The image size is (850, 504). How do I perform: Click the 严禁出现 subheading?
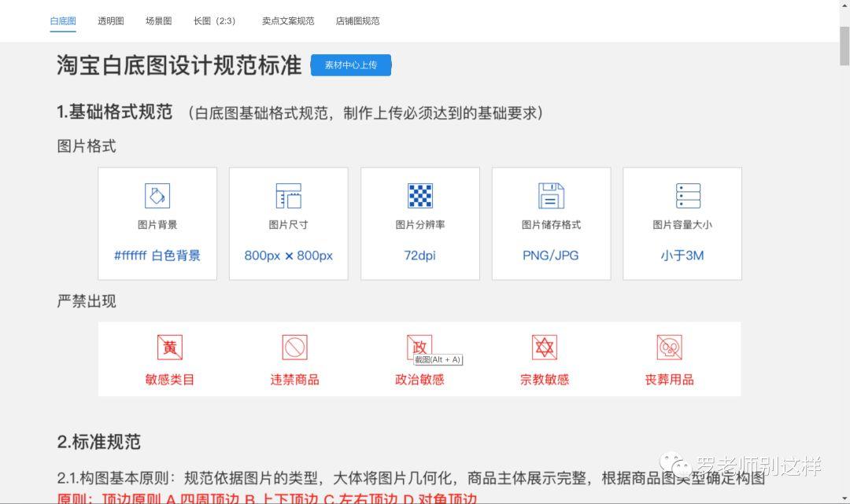(x=87, y=301)
